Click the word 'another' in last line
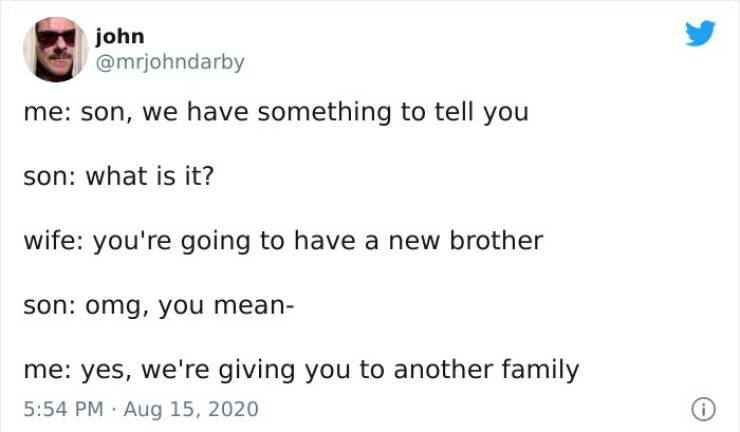The image size is (740, 432). click(x=443, y=370)
